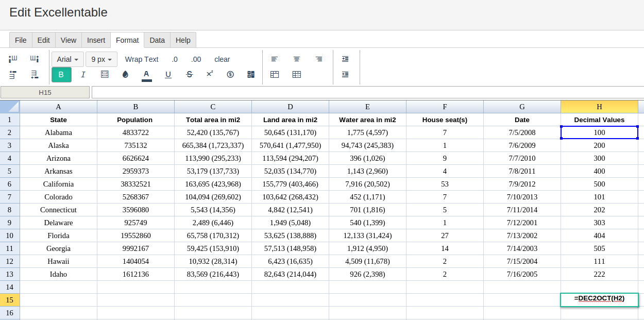Screen dimensions: 644x320
Task: Pick the font color A swatch
Action: [146, 75]
